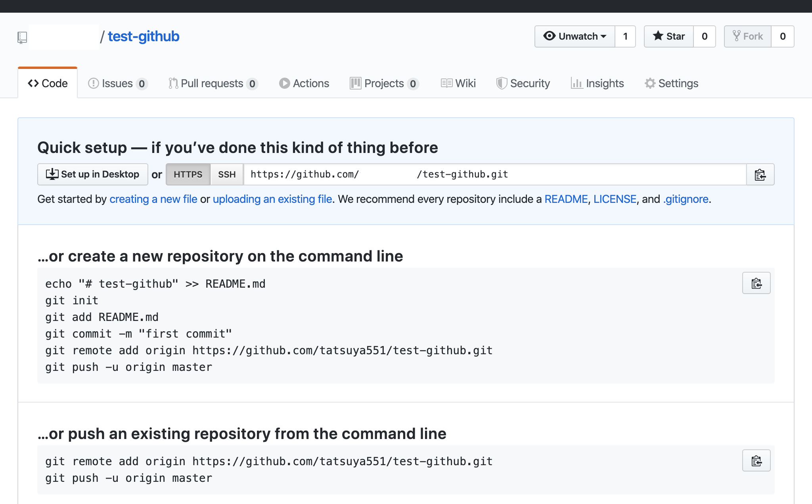Image resolution: width=812 pixels, height=504 pixels.
Task: Click the Star button
Action: (x=669, y=36)
